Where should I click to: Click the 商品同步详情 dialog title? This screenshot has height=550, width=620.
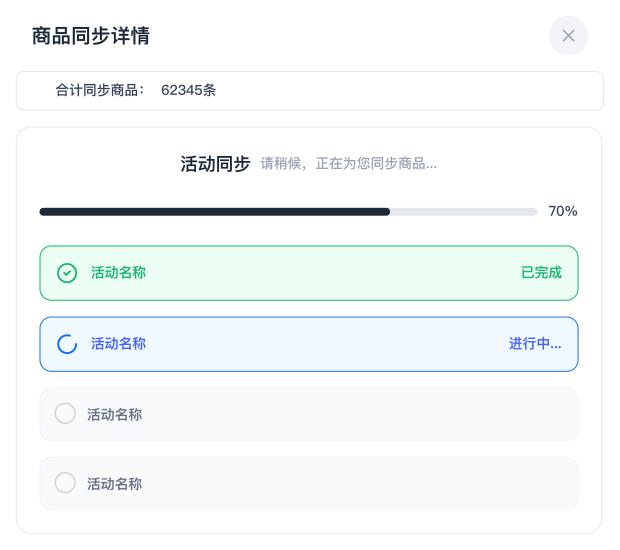click(91, 36)
